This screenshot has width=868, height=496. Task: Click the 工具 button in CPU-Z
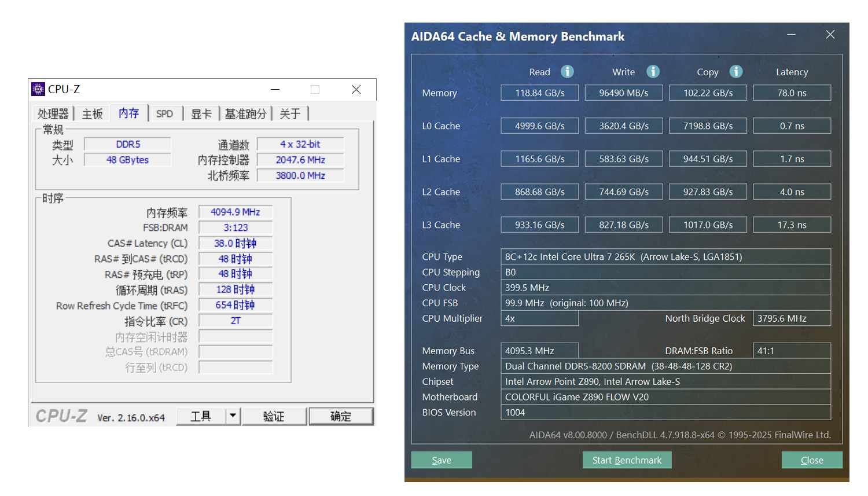point(201,416)
